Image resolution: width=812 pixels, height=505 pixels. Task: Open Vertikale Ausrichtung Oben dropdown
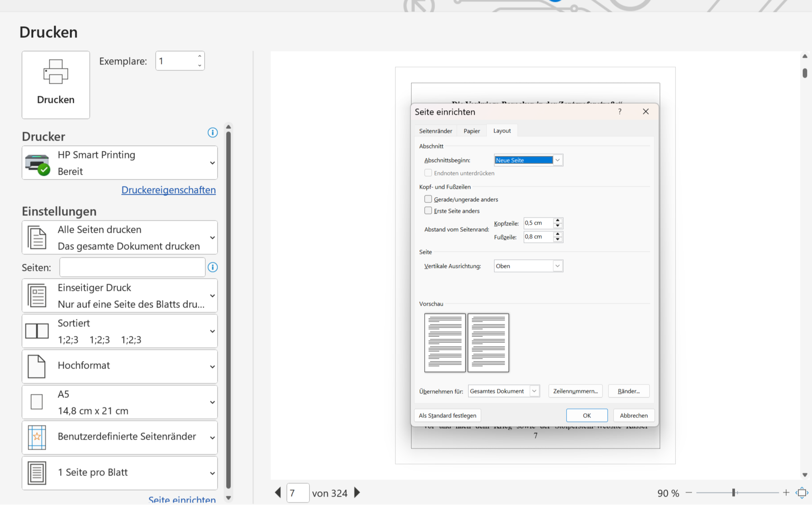[528, 266]
